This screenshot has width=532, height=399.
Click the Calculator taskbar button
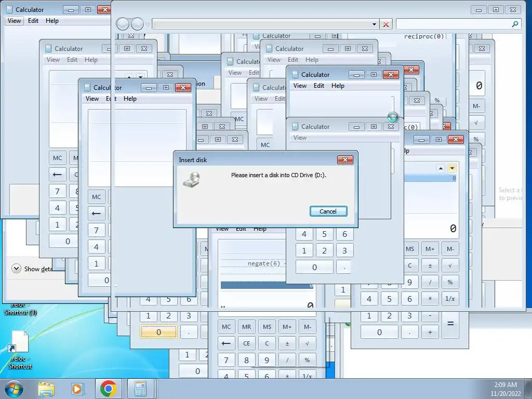(140, 389)
